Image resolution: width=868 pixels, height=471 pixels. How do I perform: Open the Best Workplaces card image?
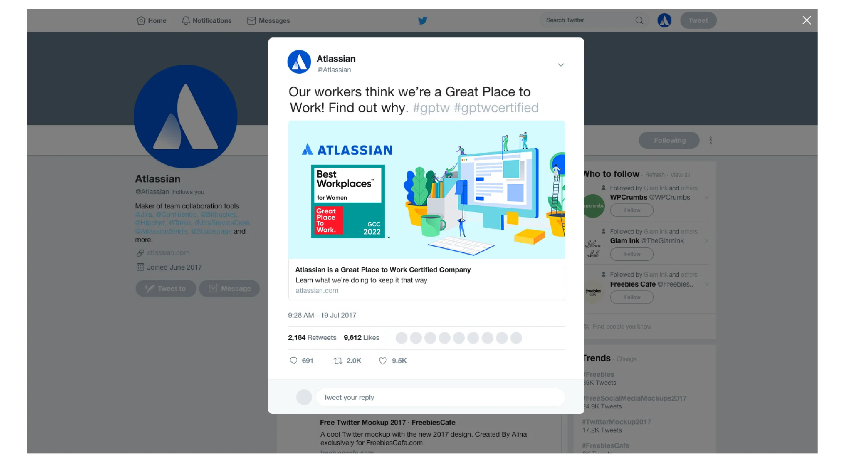427,190
